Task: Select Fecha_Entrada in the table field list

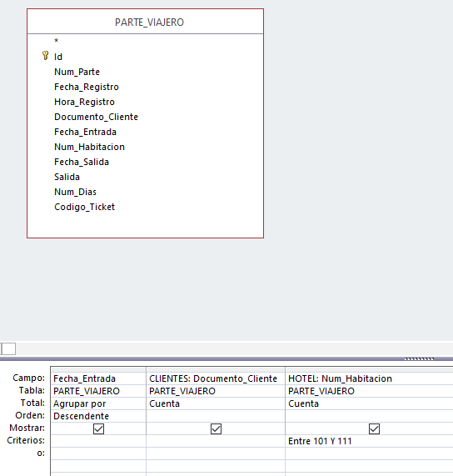Action: (x=85, y=132)
